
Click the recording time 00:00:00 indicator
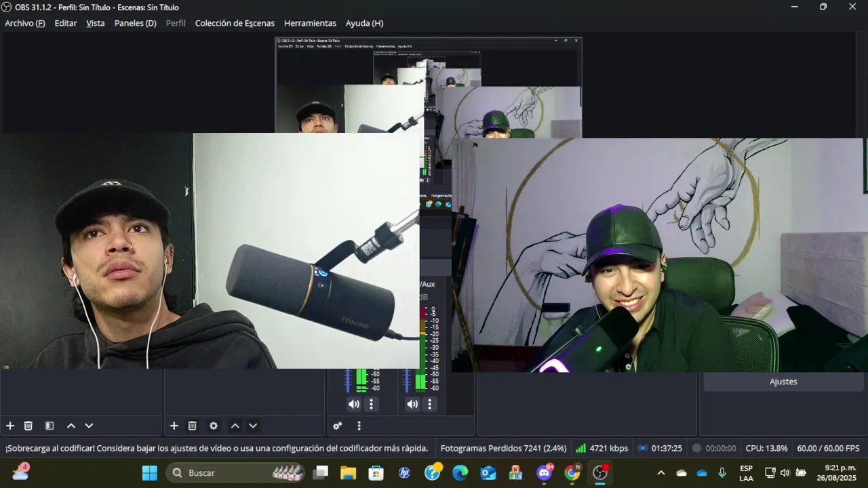point(713,448)
